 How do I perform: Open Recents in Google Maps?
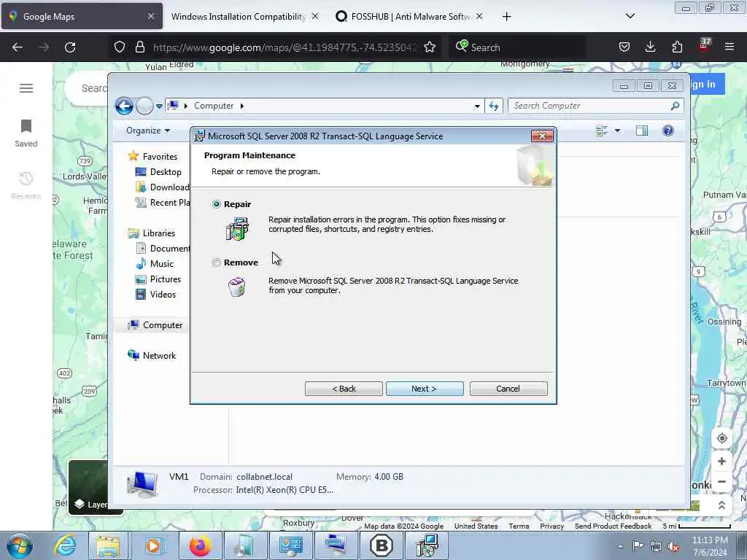click(26, 186)
